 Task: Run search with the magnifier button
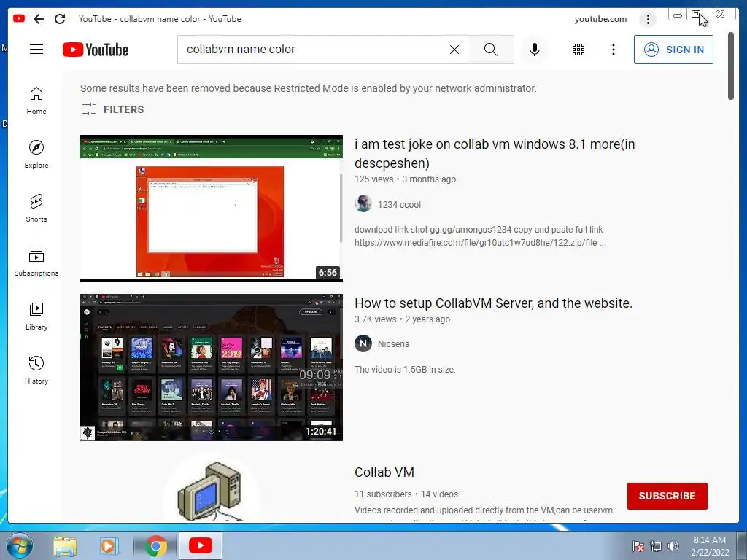click(x=491, y=50)
